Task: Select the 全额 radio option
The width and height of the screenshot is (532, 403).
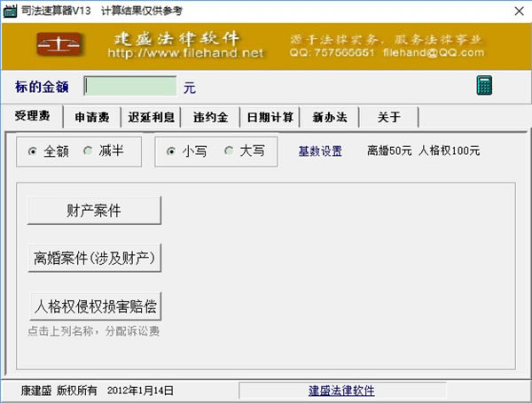Action: (x=49, y=151)
